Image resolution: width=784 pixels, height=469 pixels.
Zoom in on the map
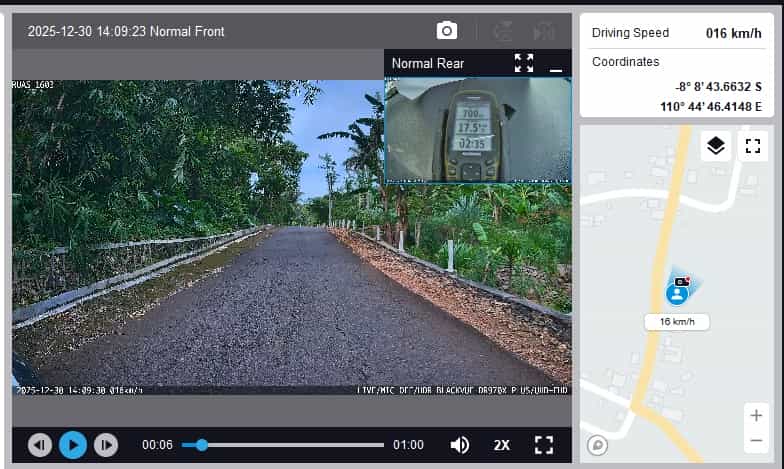click(x=756, y=415)
